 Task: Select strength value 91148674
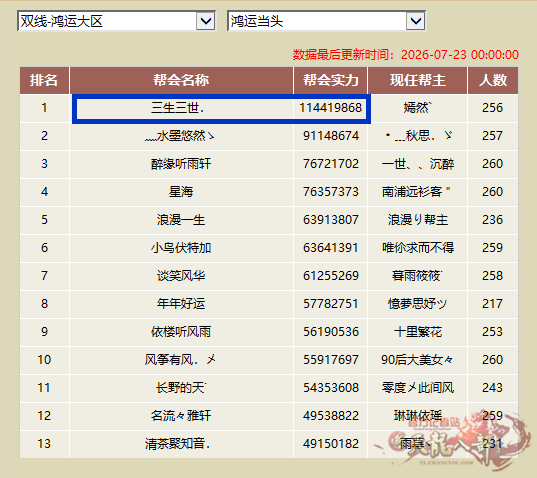330,136
